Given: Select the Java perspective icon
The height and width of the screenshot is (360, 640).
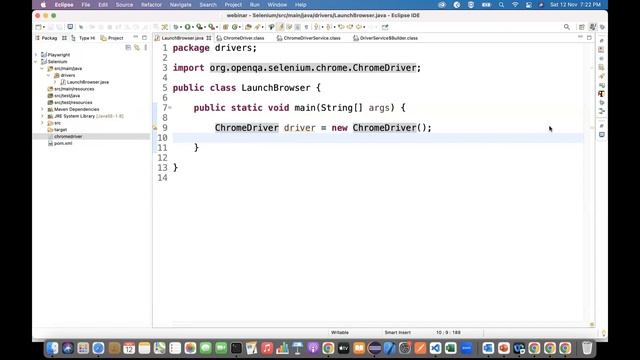Looking at the screenshot, I should (593, 27).
